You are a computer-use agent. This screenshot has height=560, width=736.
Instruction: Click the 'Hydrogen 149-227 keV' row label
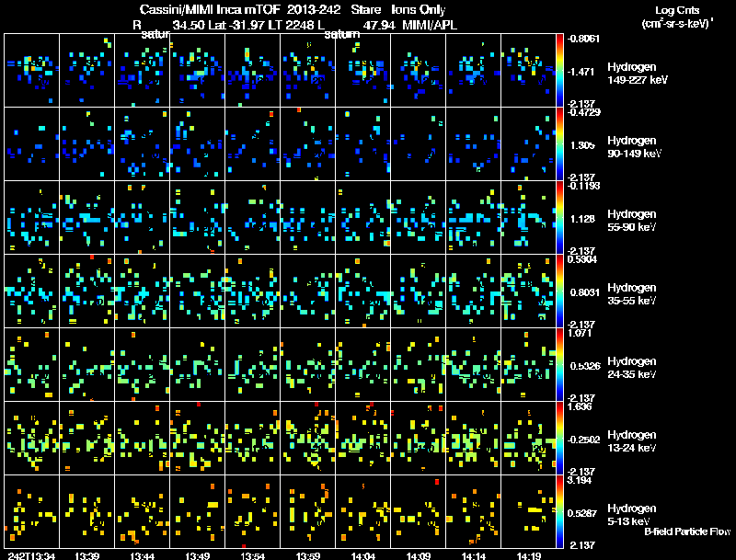point(637,74)
